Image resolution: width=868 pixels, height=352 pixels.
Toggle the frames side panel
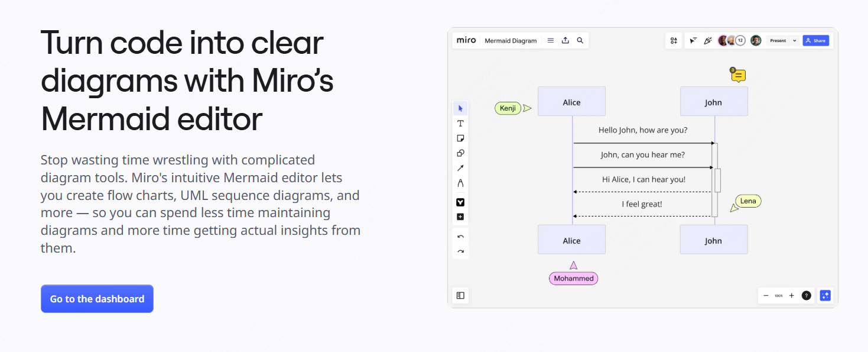click(x=461, y=295)
